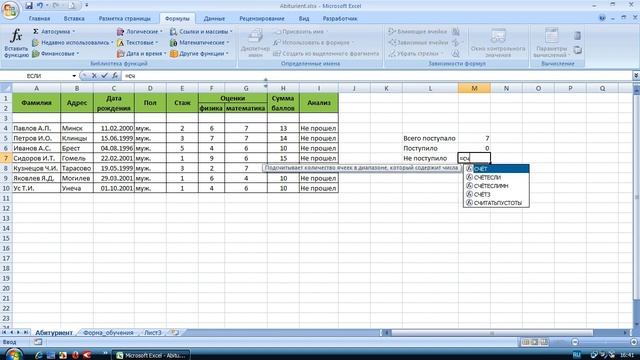The width and height of the screenshot is (640, 360).
Task: Switch to the Вид ribbon tab
Action: [304, 18]
